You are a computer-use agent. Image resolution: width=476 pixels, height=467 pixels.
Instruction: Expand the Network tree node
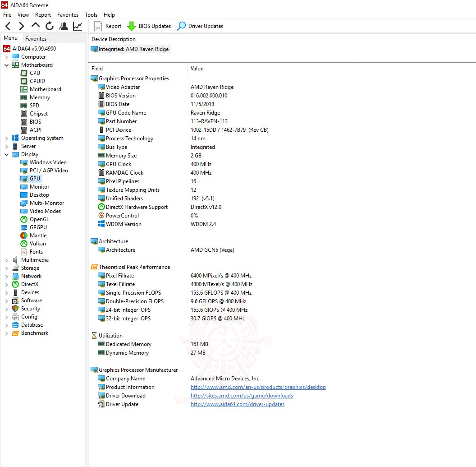pos(6,277)
